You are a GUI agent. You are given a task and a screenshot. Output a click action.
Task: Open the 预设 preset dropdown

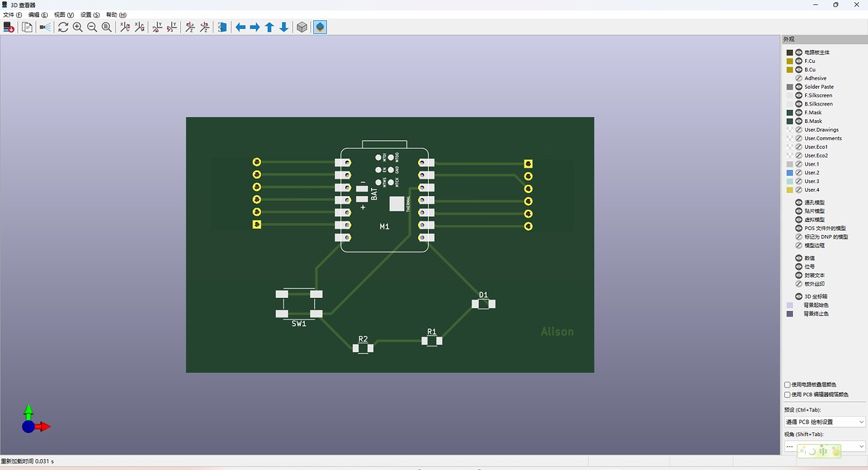[825, 421]
